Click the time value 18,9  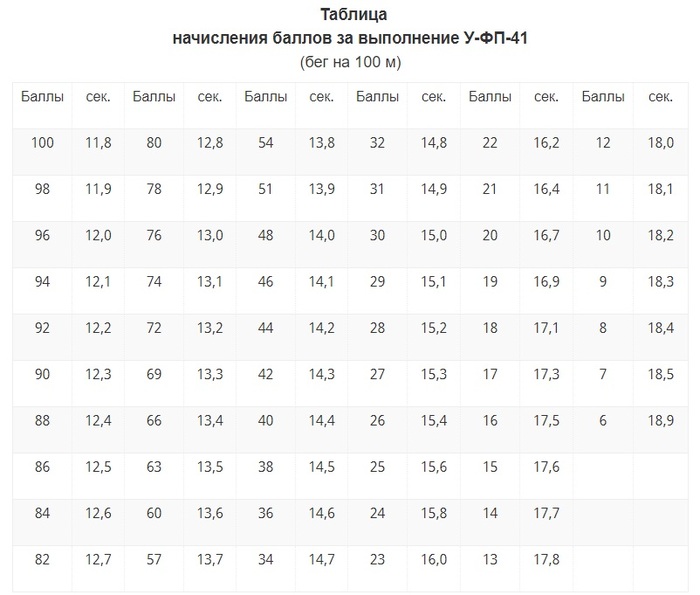(x=661, y=420)
